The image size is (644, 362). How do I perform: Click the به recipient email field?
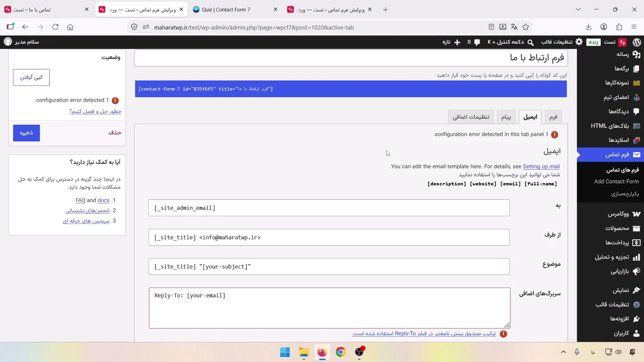pos(329,208)
